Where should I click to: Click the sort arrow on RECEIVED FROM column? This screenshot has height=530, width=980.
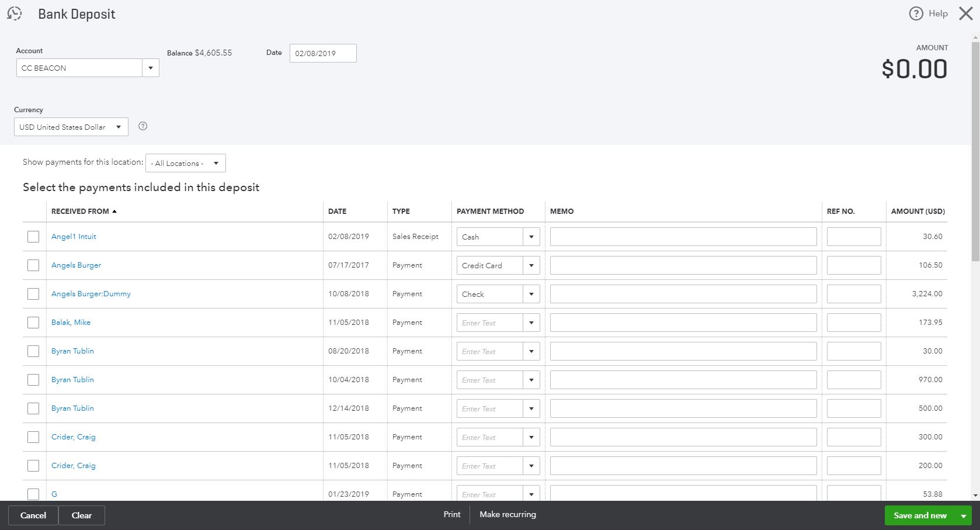(115, 210)
